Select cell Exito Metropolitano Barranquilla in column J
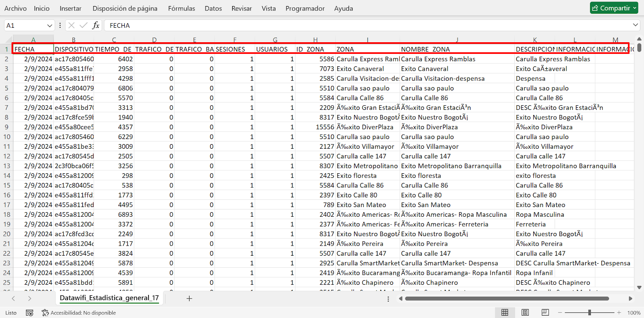The image size is (644, 318). point(457,166)
